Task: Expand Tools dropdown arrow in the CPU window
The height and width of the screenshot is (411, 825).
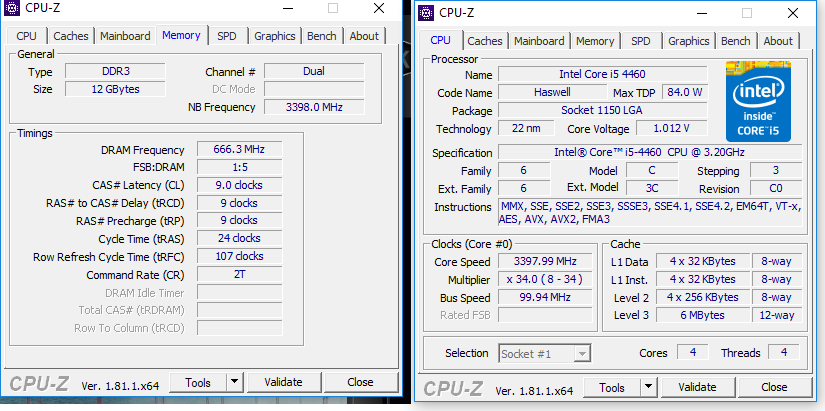Action: [x=649, y=388]
